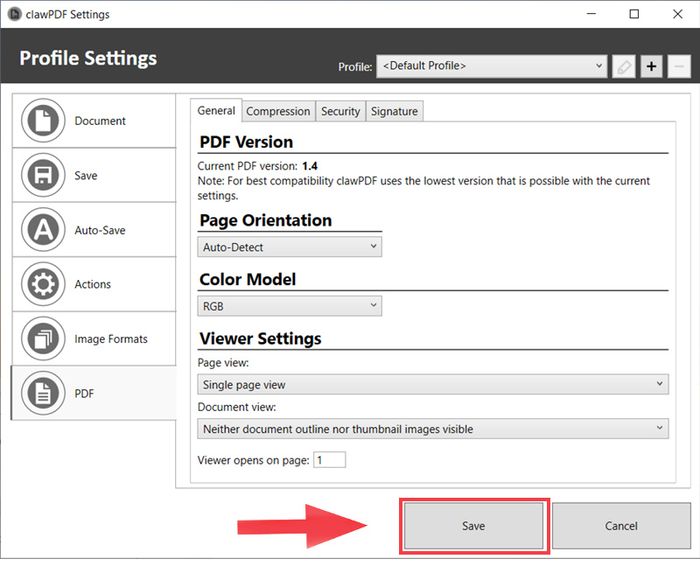Close the clawPDF Settings window
The height and width of the screenshot is (572, 700).
pyautogui.click(x=677, y=14)
